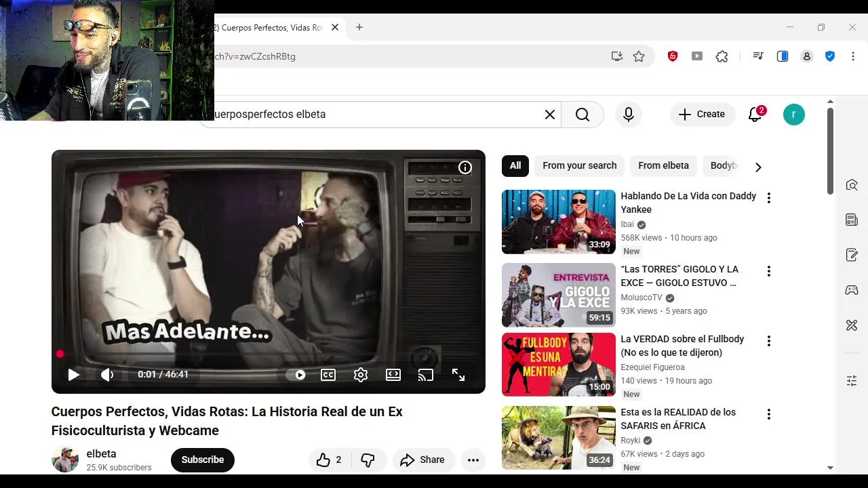This screenshot has height=488, width=868.
Task: Open the red shield extension icon
Action: point(673,57)
